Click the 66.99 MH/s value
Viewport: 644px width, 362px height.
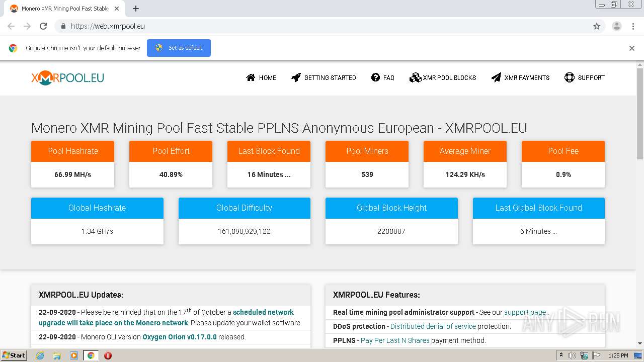click(72, 174)
